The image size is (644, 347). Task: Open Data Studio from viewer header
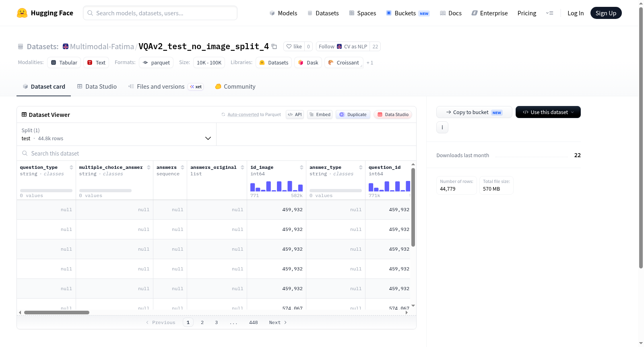click(x=393, y=114)
